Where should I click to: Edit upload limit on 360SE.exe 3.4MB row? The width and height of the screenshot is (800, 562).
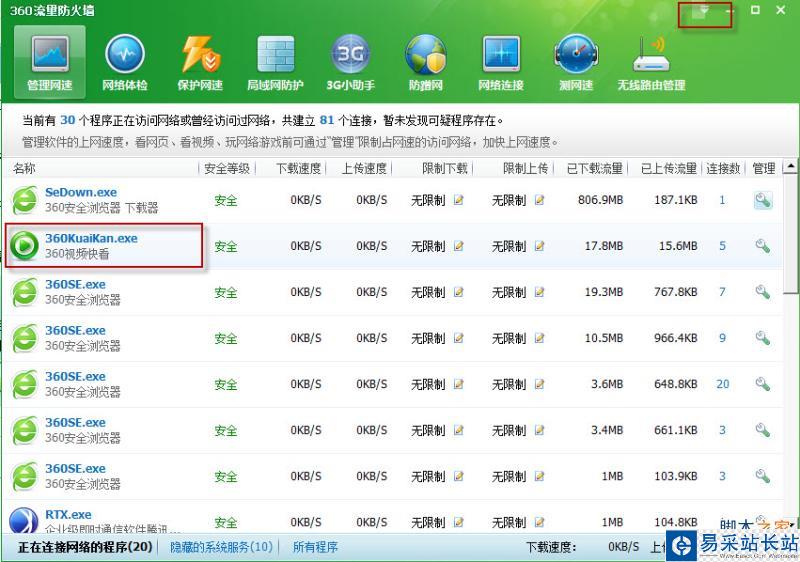click(539, 430)
